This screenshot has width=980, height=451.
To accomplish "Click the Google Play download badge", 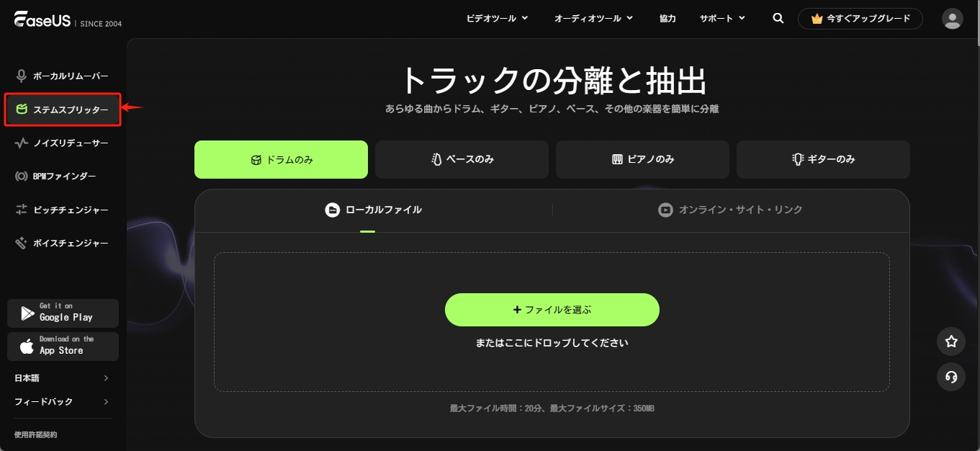I will pos(63,313).
